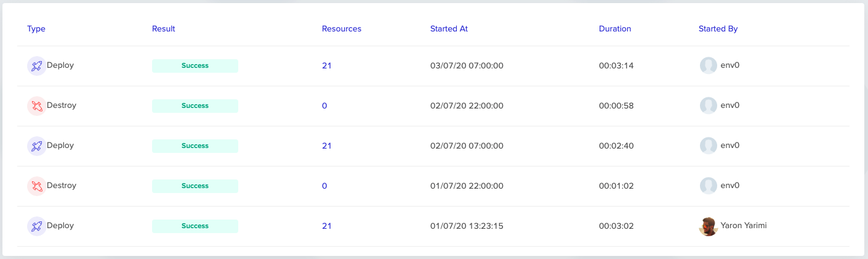This screenshot has height=259, width=868.
Task: Click env0 name in 03/07/20 07:00:00 row
Action: (x=729, y=65)
